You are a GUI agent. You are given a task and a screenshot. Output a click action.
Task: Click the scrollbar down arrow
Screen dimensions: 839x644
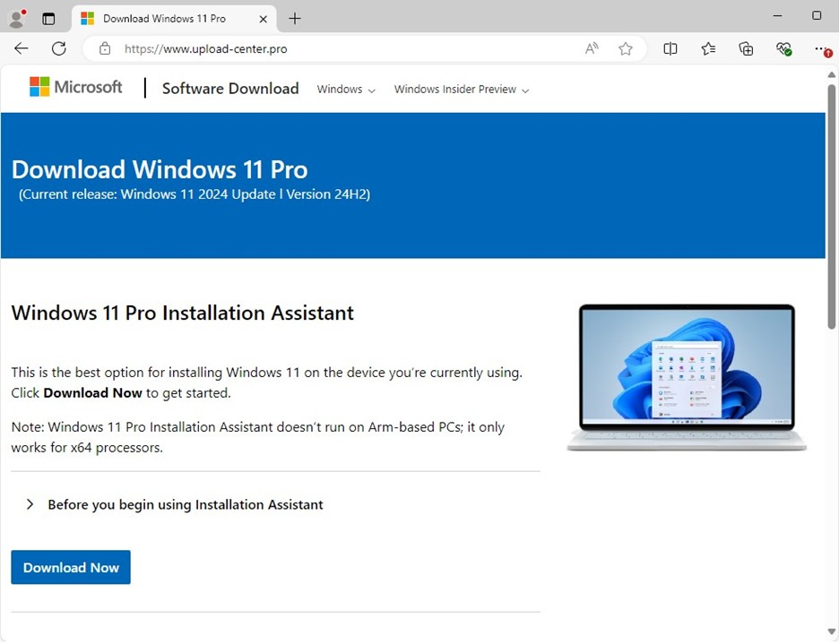[x=832, y=631]
